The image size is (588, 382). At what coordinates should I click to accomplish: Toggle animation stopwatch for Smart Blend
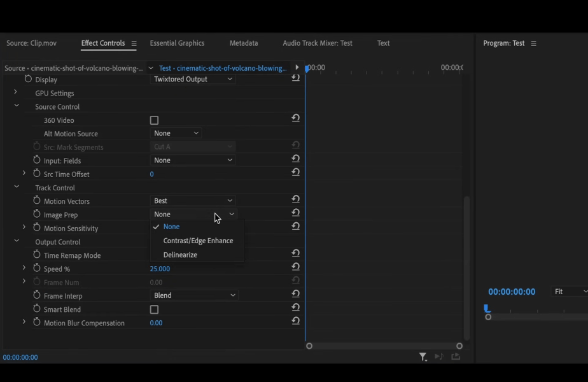click(x=36, y=308)
